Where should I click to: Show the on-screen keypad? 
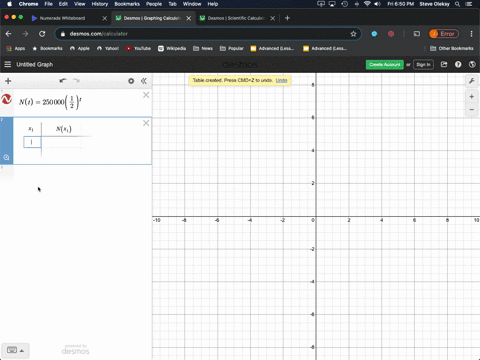15,350
